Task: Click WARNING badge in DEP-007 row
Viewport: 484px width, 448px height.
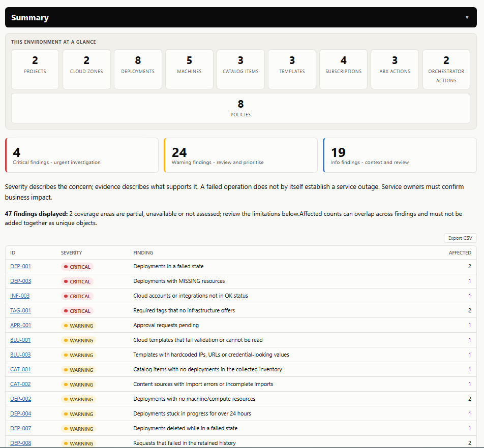Action: (x=78, y=429)
